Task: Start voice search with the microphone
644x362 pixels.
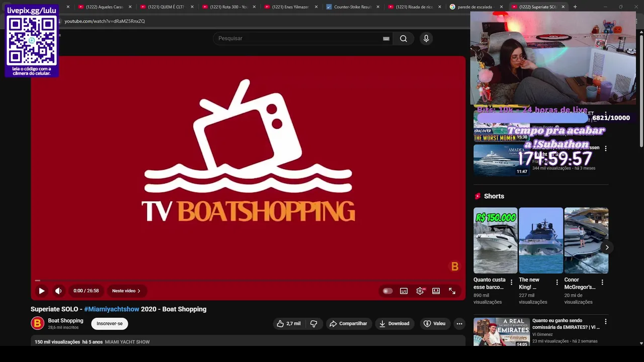Action: coord(426,39)
